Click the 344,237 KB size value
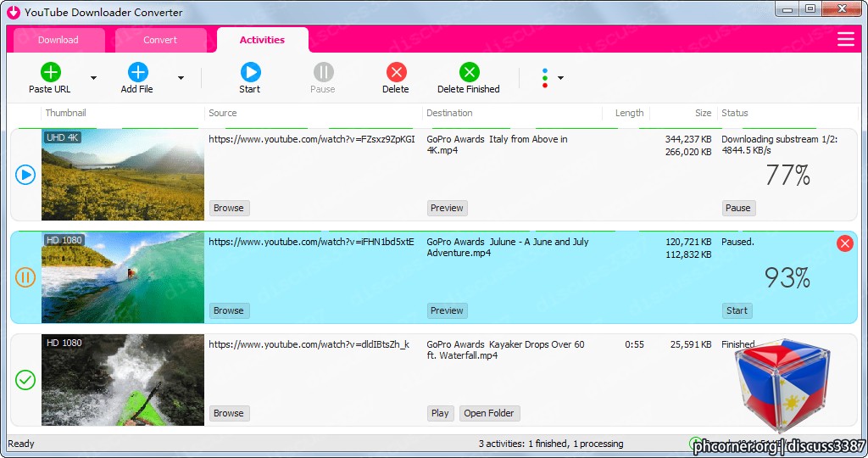The width and height of the screenshot is (868, 458). pos(688,140)
